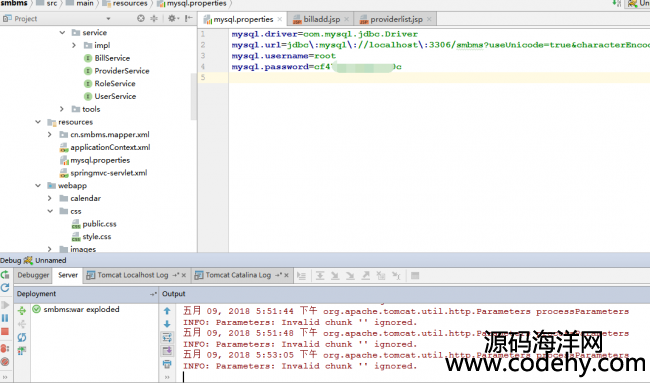
Task: Click the Scroll from Source target icon in Project panel
Action: point(141,18)
